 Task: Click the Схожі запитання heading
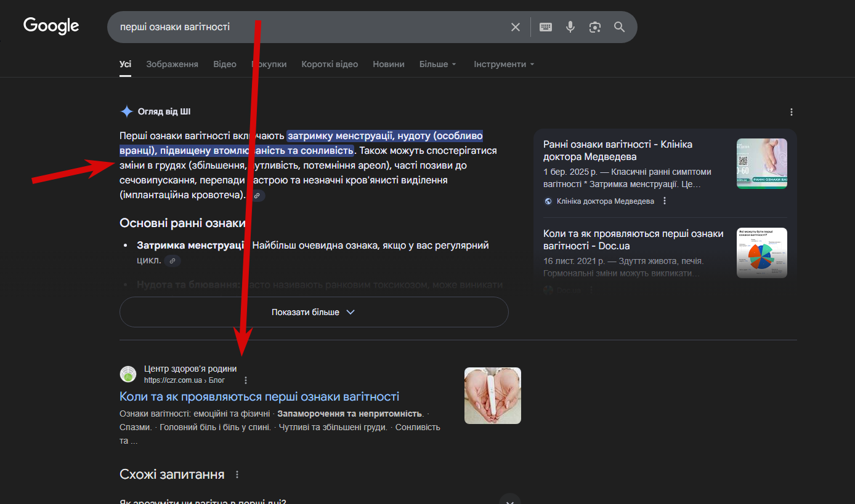pos(172,474)
